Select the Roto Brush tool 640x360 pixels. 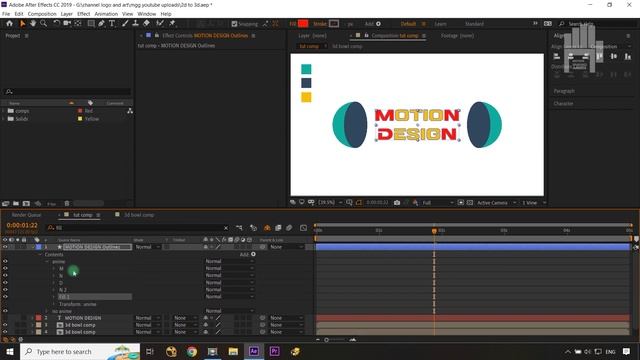click(x=160, y=24)
